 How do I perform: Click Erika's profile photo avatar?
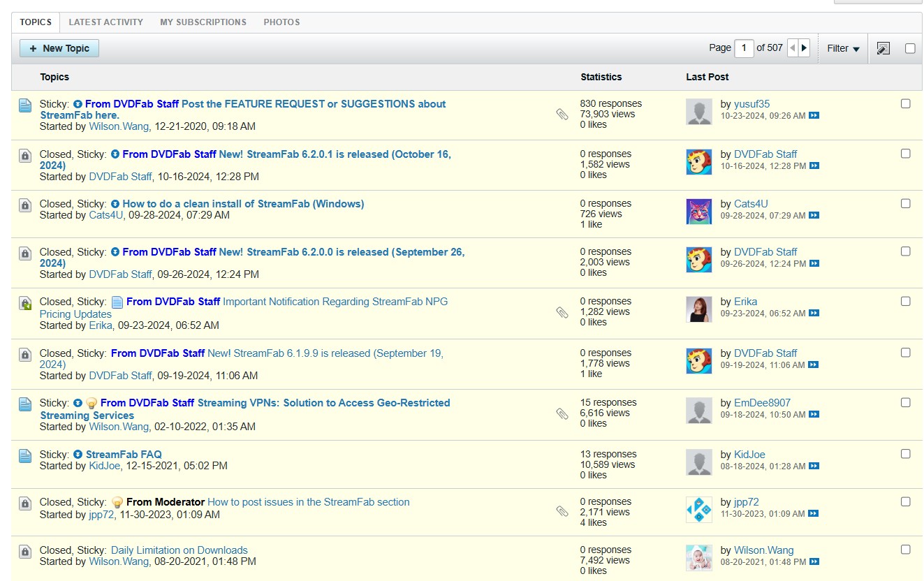click(699, 309)
